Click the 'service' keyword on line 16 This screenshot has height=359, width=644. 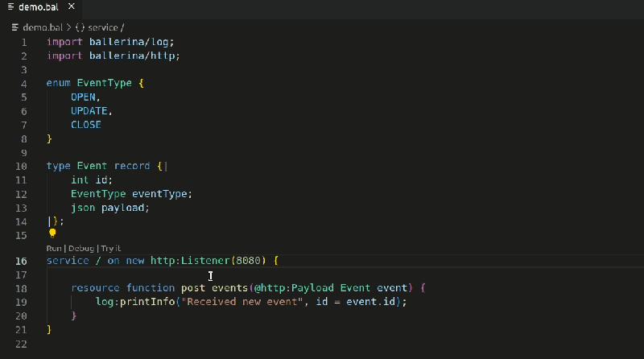68,261
